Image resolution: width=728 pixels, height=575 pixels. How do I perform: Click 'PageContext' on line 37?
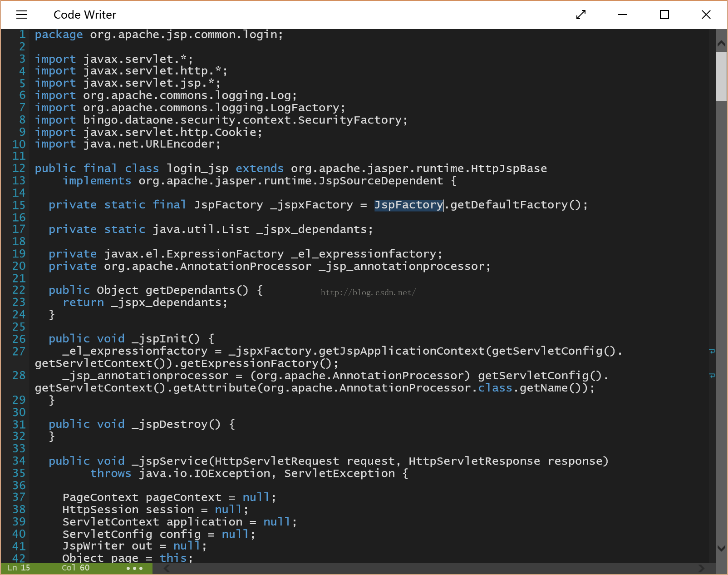click(x=100, y=498)
